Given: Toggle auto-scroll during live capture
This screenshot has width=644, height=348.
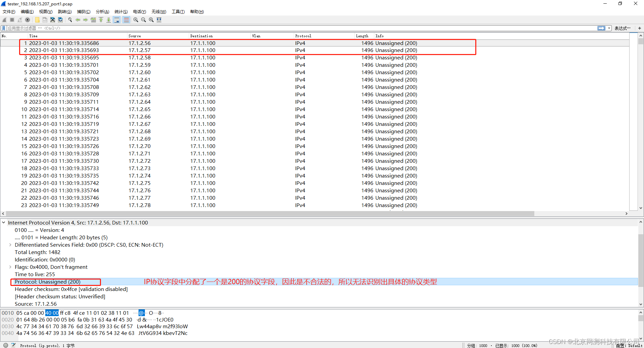Looking at the screenshot, I should click(117, 20).
